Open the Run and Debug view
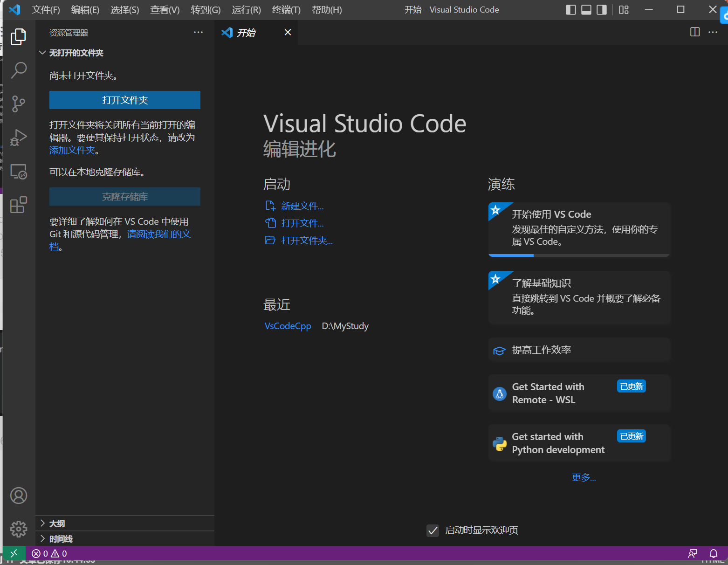This screenshot has height=565, width=728. coord(19,138)
